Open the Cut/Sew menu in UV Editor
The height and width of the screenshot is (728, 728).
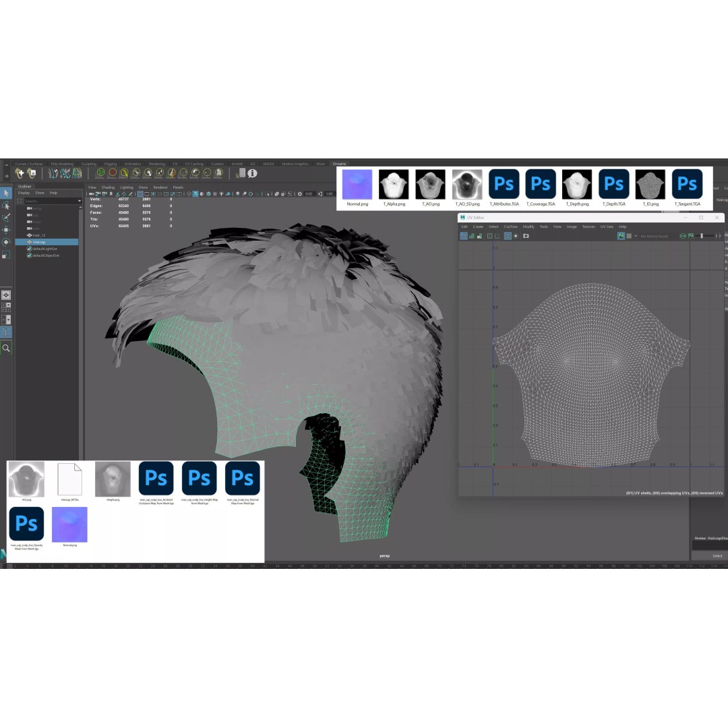point(511,226)
